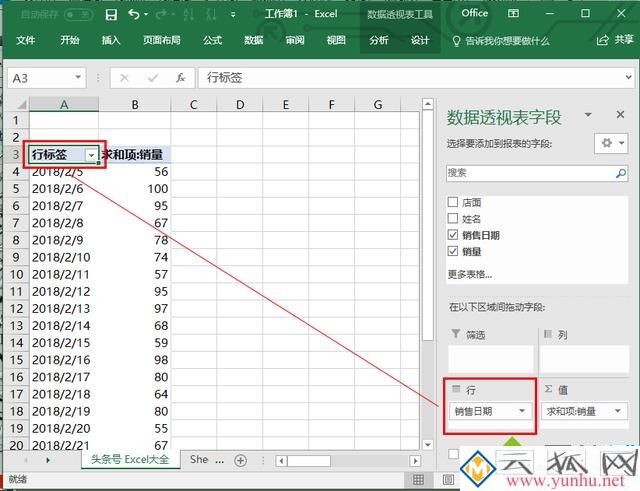Select row header 10
640x491 pixels.
tap(16, 274)
